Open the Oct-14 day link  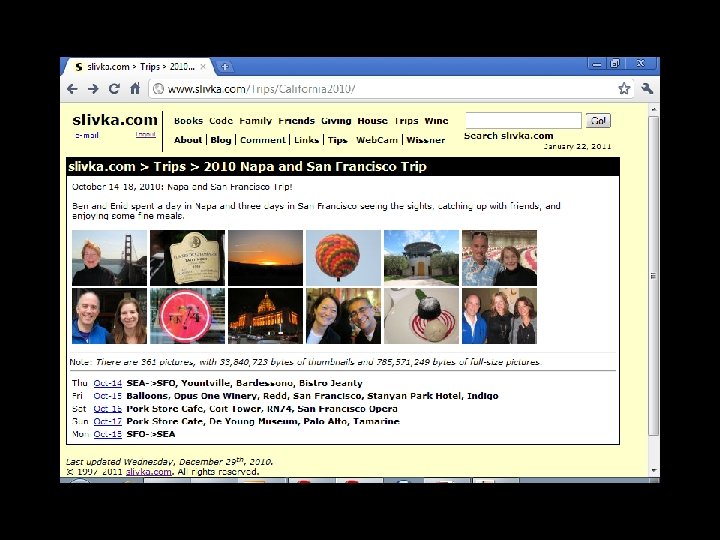[x=107, y=383]
